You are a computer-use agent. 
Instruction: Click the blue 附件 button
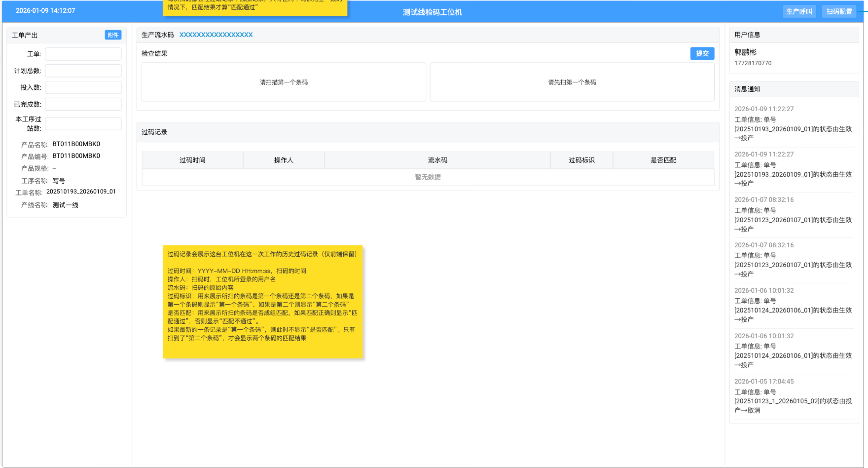pyautogui.click(x=113, y=35)
